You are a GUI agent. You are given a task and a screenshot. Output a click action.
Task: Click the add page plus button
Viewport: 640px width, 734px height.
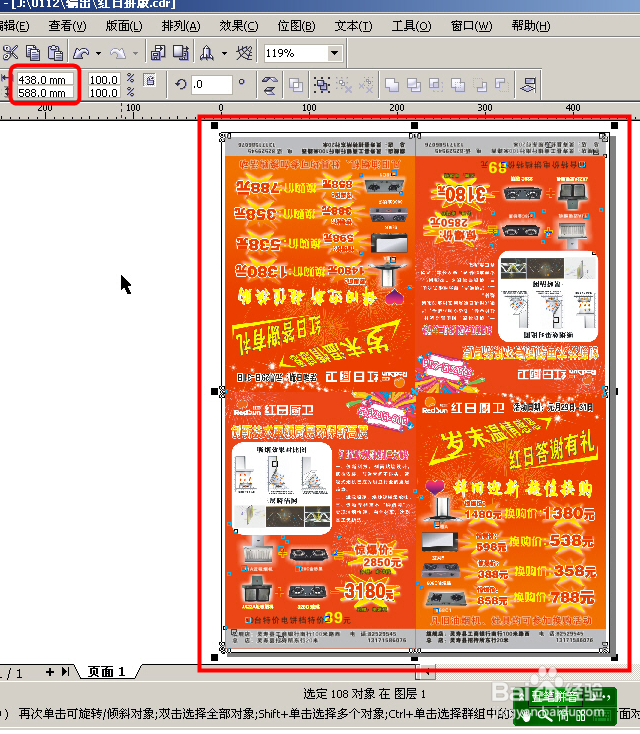point(50,672)
